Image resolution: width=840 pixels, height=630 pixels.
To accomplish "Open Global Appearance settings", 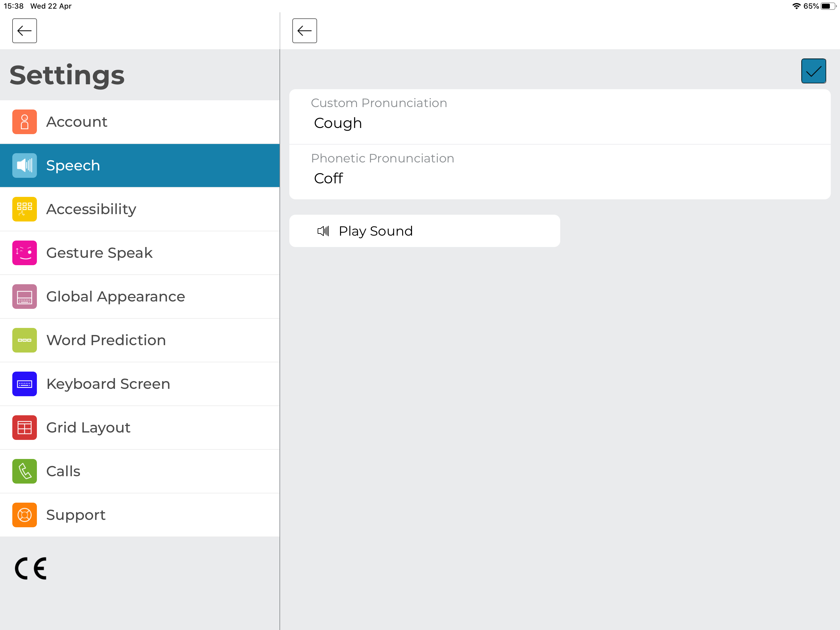I will 140,297.
